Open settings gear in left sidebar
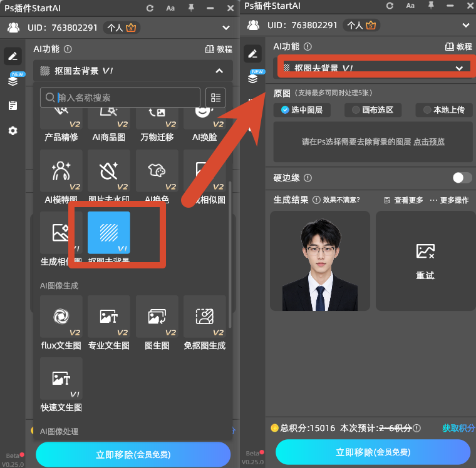The height and width of the screenshot is (468, 476). (13, 131)
